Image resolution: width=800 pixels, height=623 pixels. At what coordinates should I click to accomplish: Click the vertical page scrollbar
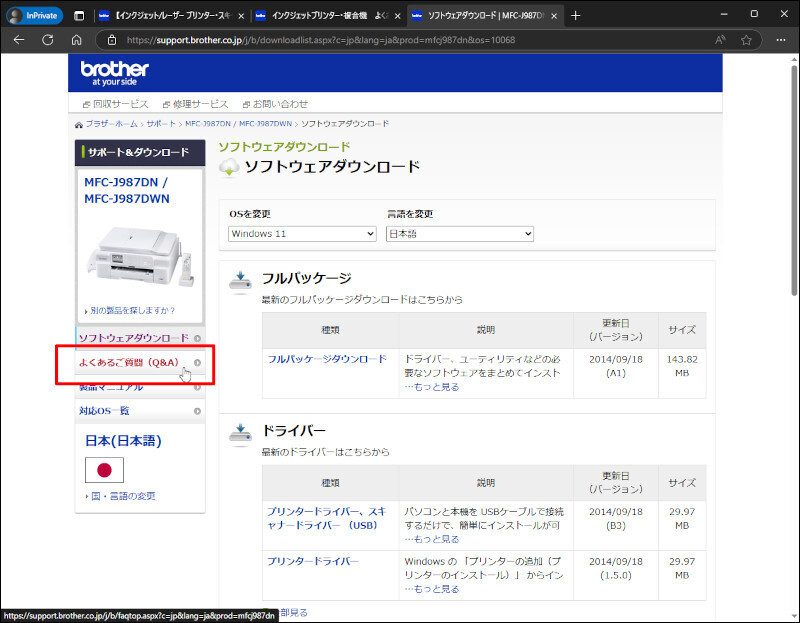point(794,180)
